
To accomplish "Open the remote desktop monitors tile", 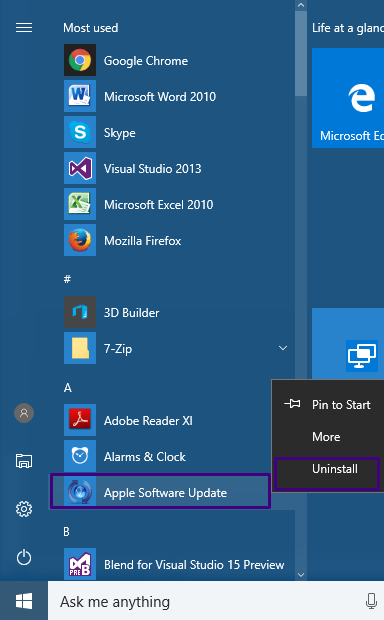I will pos(348,344).
